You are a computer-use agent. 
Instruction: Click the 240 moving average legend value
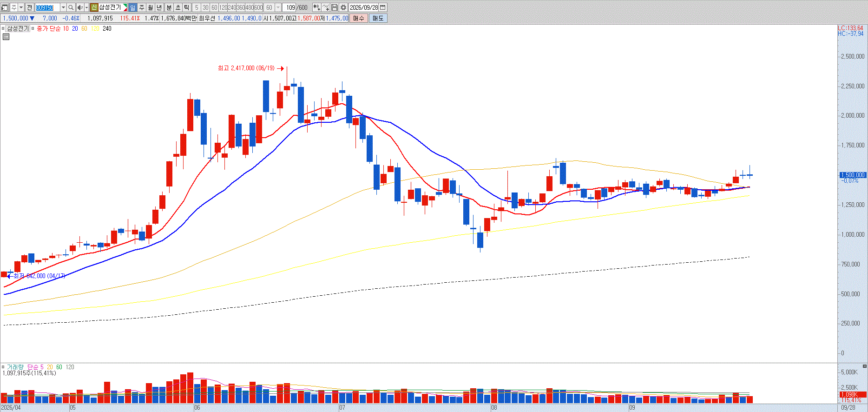(x=107, y=28)
